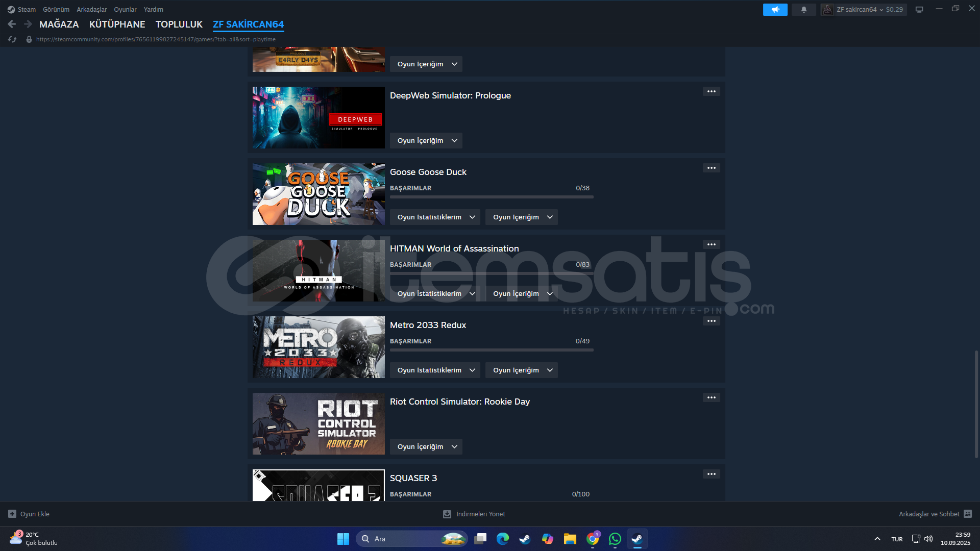Open weather widget showing 20°C
Screen dimensions: 980x551
pyautogui.click(x=34, y=539)
